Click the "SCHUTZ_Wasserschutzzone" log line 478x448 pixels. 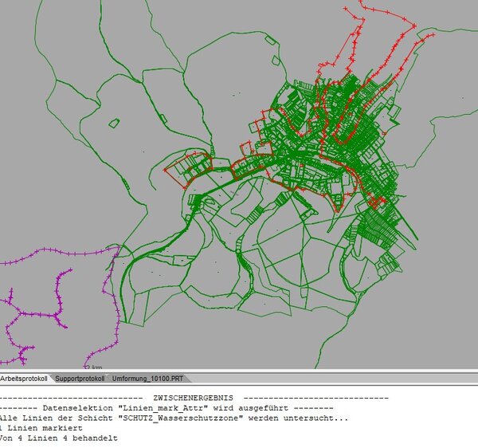click(172, 418)
